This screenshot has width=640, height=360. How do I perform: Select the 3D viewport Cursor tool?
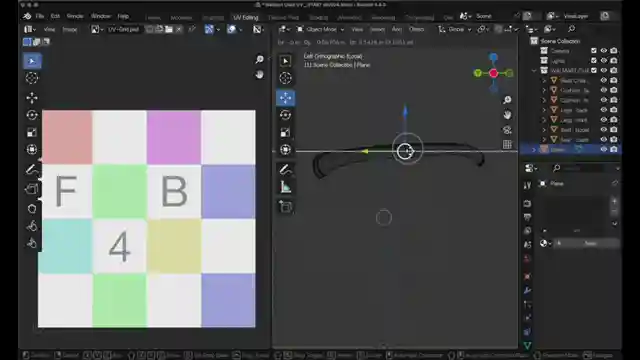pyautogui.click(x=285, y=78)
